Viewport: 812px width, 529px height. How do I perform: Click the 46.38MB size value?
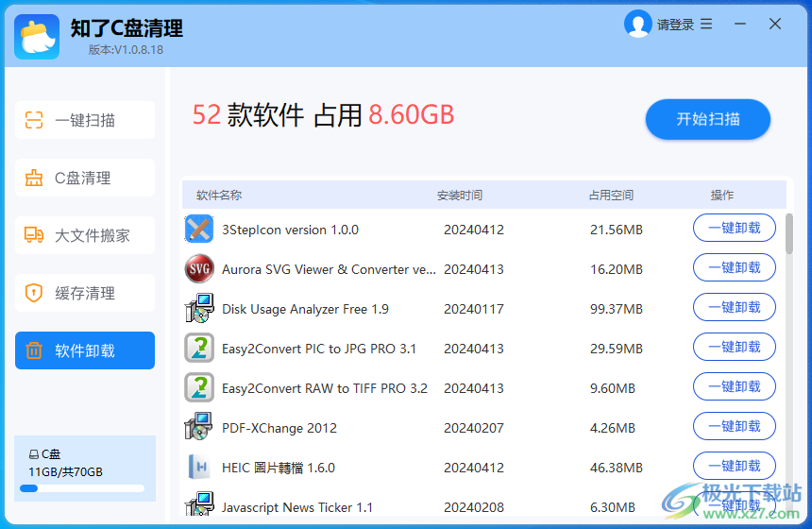coord(617,468)
